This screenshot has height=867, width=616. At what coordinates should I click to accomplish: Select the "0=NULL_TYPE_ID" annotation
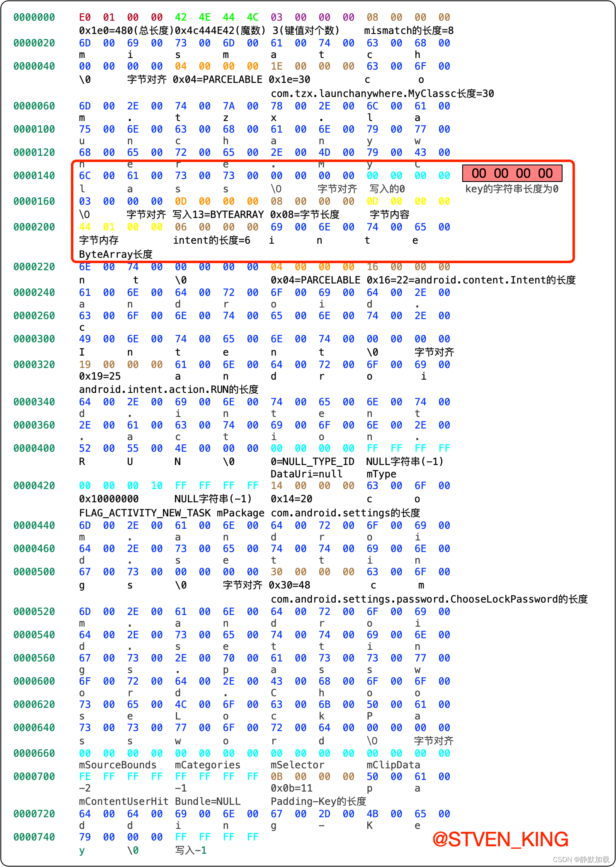pos(313,461)
